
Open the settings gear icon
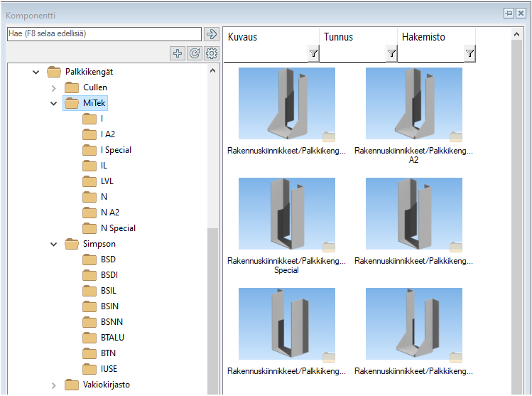211,53
